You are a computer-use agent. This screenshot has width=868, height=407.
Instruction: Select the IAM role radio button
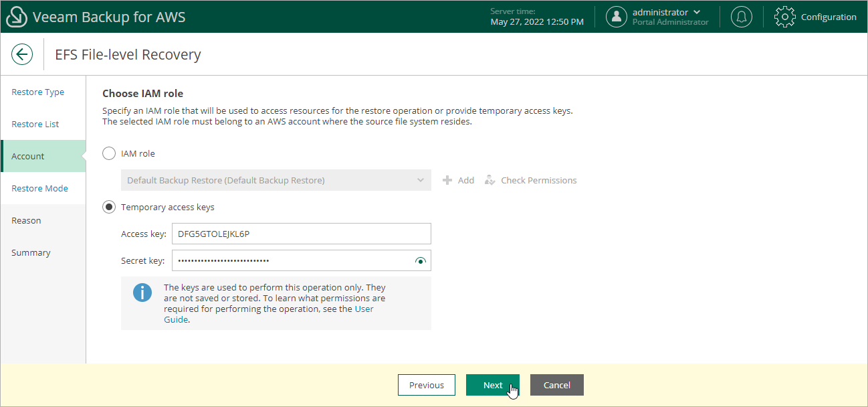coord(108,153)
